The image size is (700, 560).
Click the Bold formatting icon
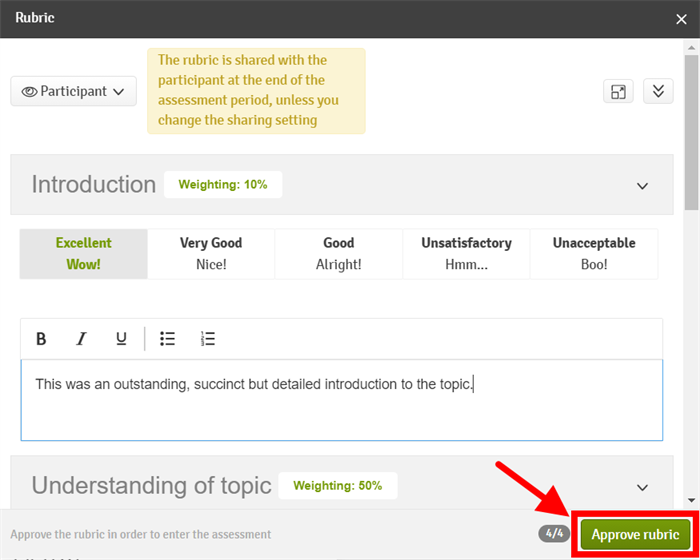(x=41, y=339)
